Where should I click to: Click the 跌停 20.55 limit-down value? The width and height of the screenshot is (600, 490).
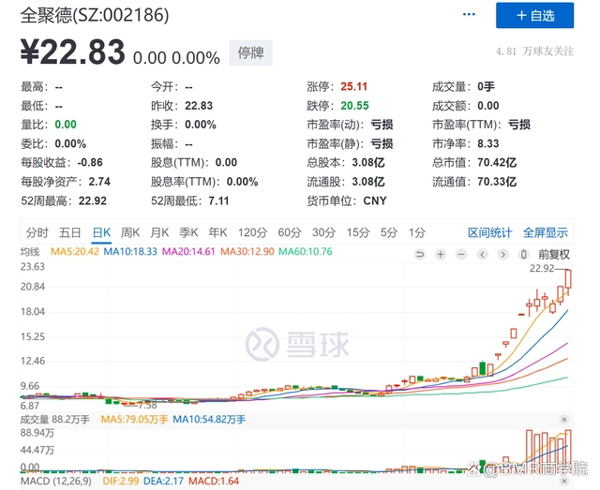(x=355, y=106)
